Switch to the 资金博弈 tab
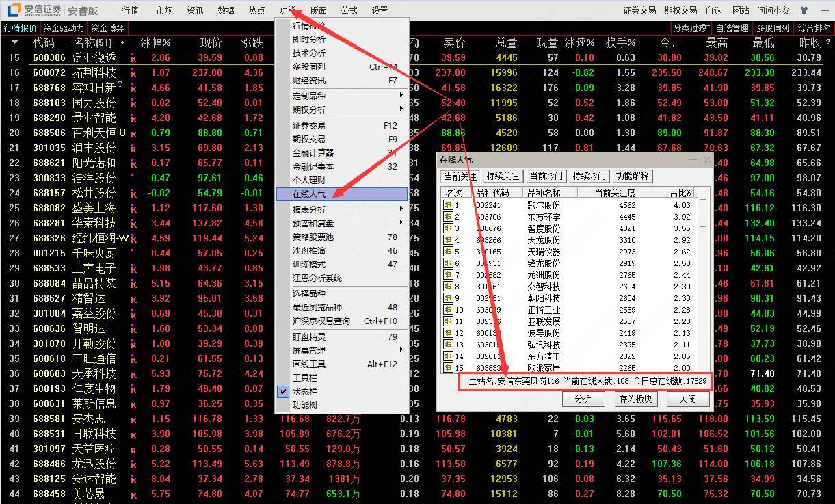 [107, 28]
